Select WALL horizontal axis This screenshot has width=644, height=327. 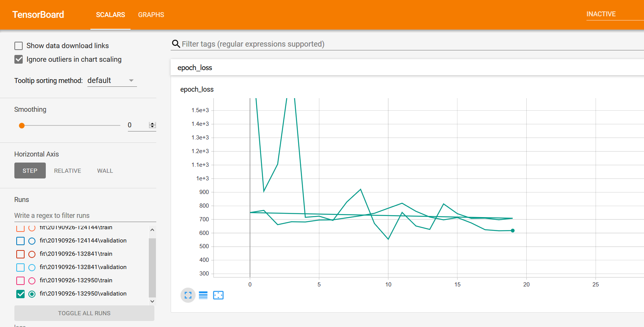click(105, 171)
